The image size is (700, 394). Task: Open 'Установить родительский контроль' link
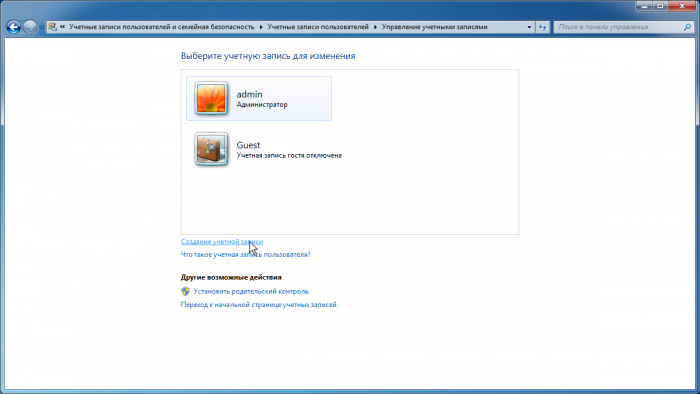pyautogui.click(x=251, y=291)
